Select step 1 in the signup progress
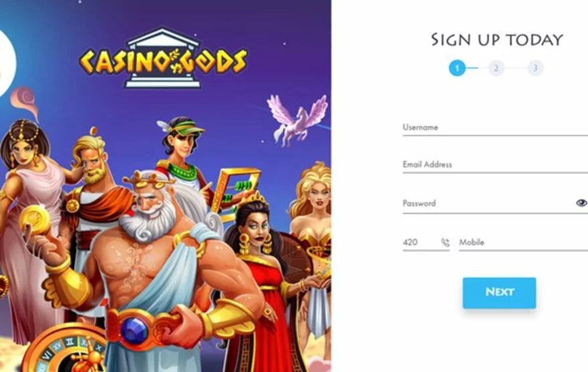Screen dimensions: 588x372 pyautogui.click(x=457, y=68)
